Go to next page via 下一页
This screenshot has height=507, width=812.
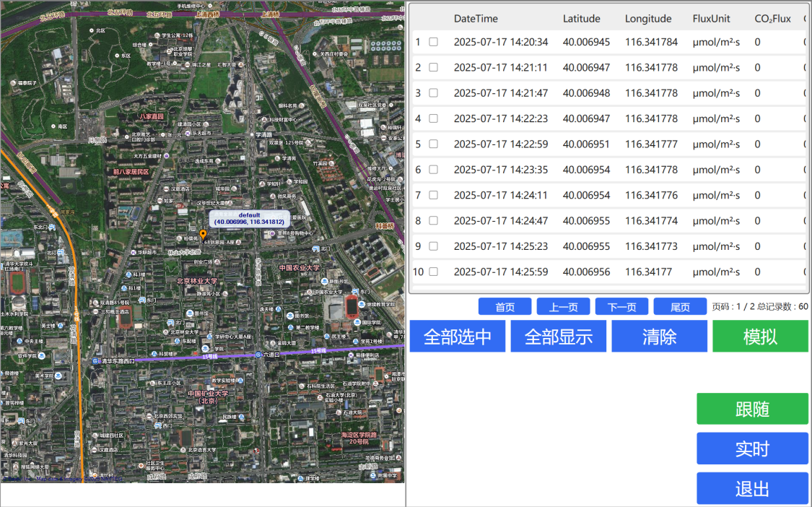(621, 307)
